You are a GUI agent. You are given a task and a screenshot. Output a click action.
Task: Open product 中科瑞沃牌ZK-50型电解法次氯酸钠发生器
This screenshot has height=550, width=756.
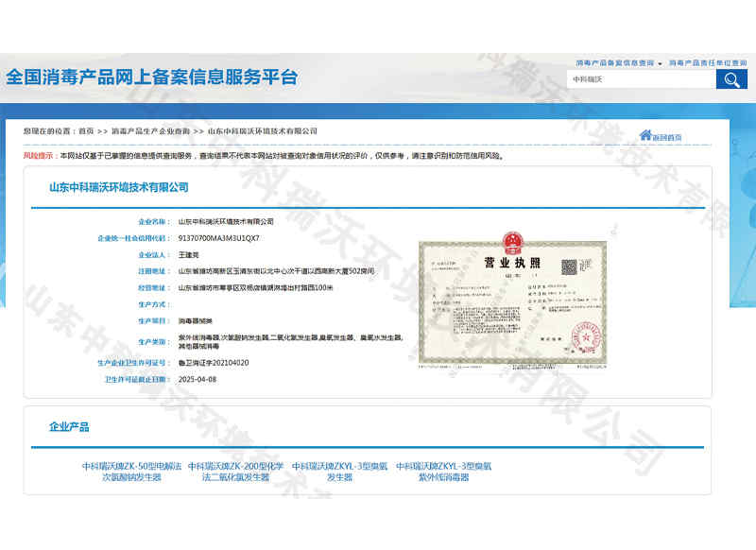[x=131, y=472]
